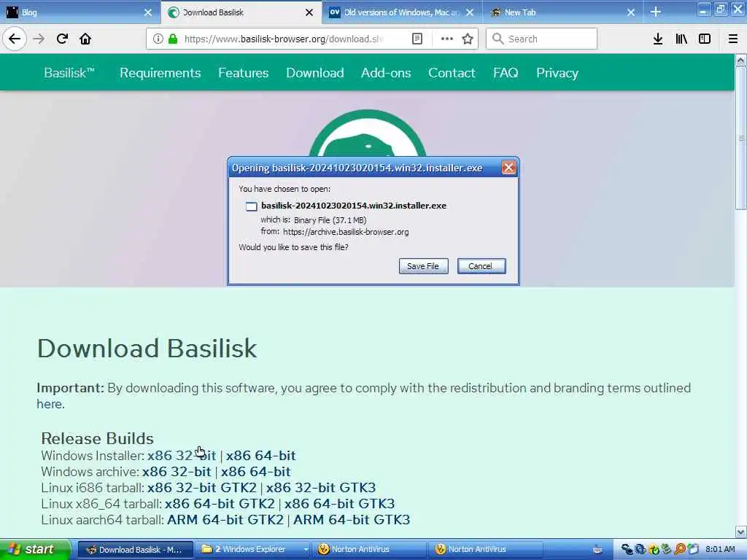Screen dimensions: 747x560
Task: Click Save File in the dialog
Action: click(423, 266)
